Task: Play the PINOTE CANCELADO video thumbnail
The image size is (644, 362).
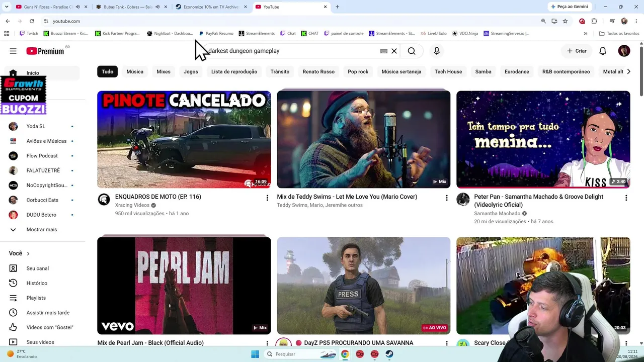Action: click(184, 139)
